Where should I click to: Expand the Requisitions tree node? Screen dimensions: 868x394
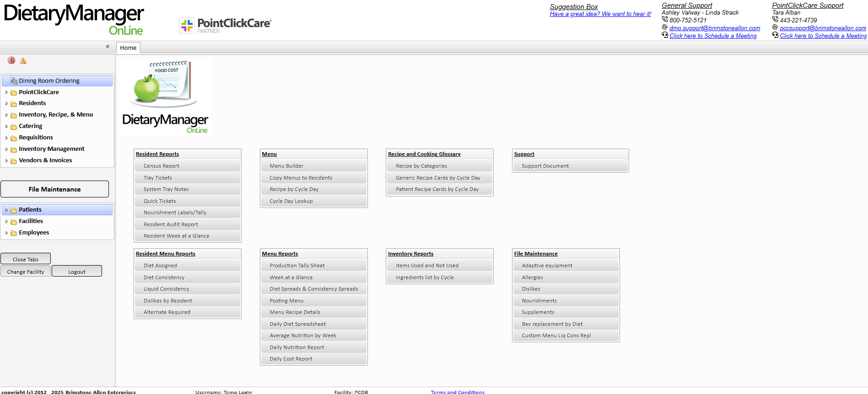pos(6,138)
